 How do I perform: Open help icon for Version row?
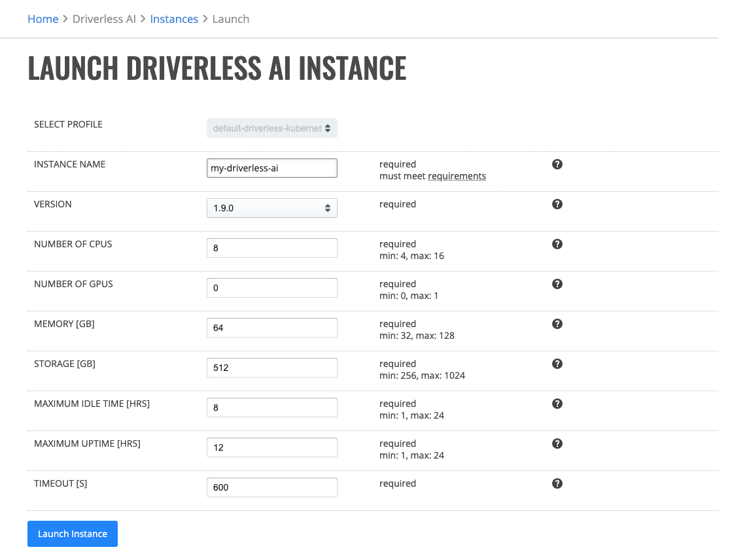click(x=557, y=204)
